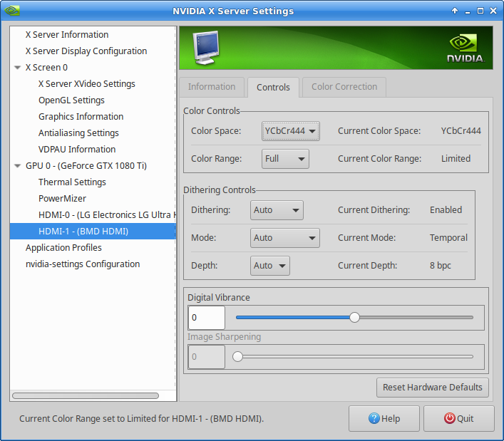Click the Digital Vibrance slider handle
The height and width of the screenshot is (441, 504).
[x=354, y=318]
